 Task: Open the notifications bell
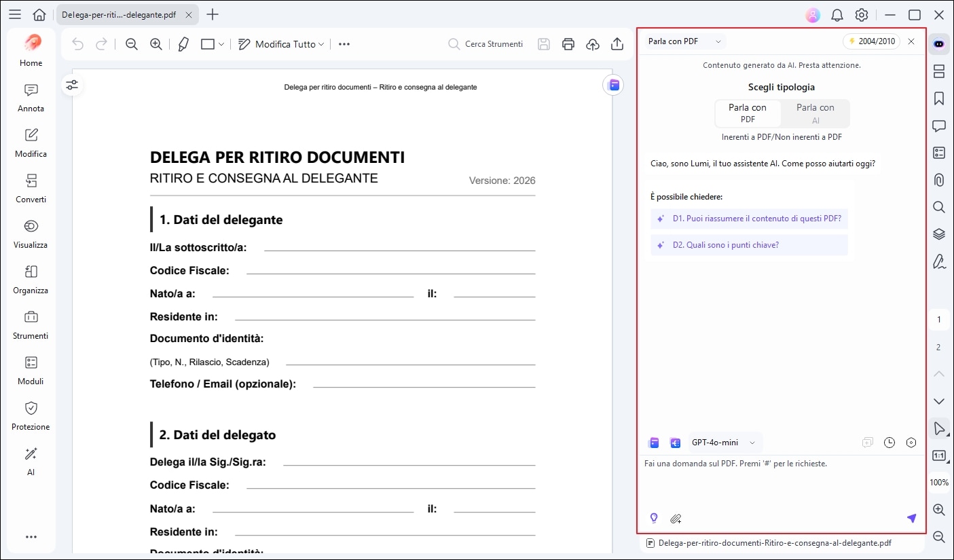(x=837, y=14)
